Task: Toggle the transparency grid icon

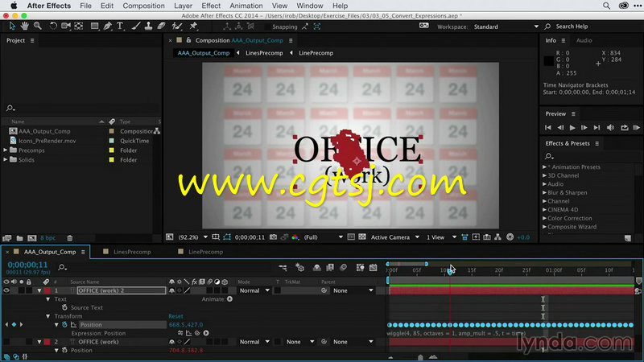Action: (362, 237)
